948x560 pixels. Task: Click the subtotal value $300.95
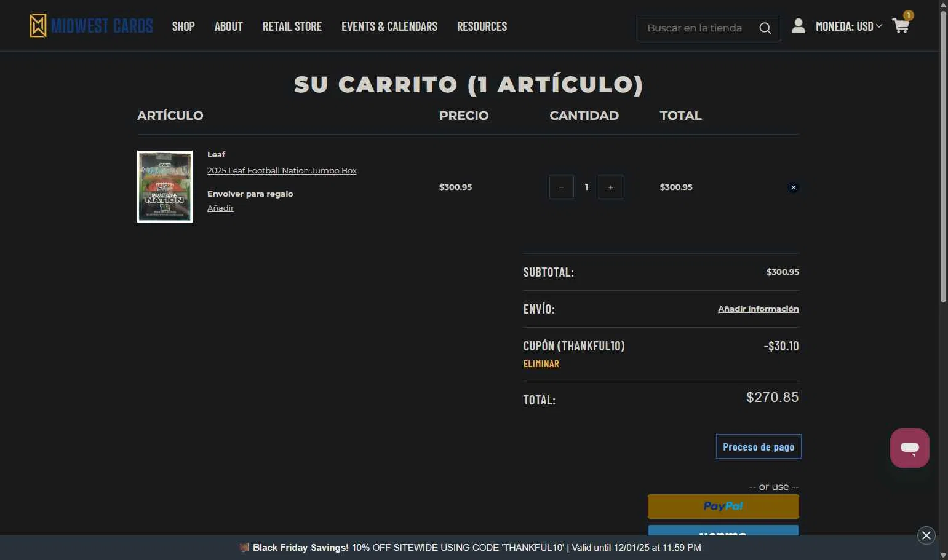[x=783, y=272]
